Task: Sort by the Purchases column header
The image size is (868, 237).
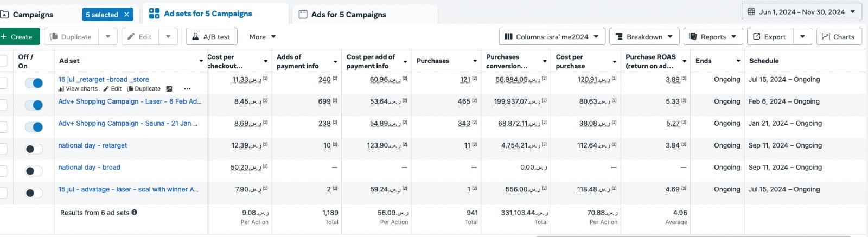Action: pyautogui.click(x=433, y=61)
